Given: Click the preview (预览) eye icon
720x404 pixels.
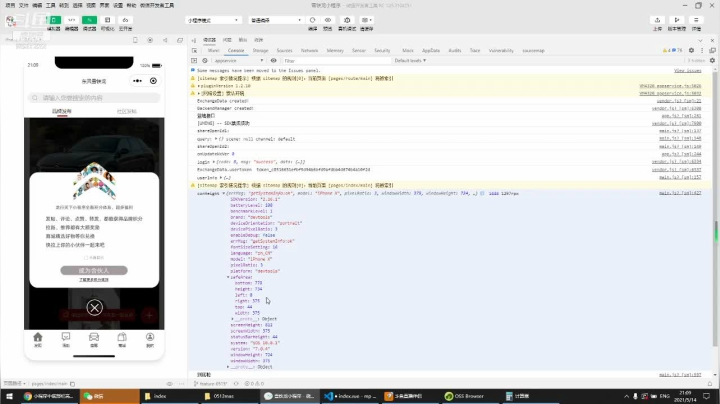Looking at the screenshot, I should [328, 20].
